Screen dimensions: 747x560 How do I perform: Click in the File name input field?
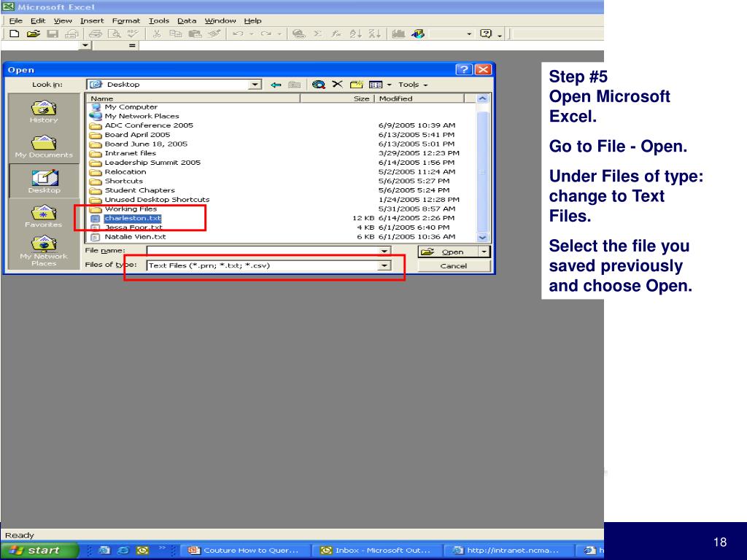click(x=263, y=251)
